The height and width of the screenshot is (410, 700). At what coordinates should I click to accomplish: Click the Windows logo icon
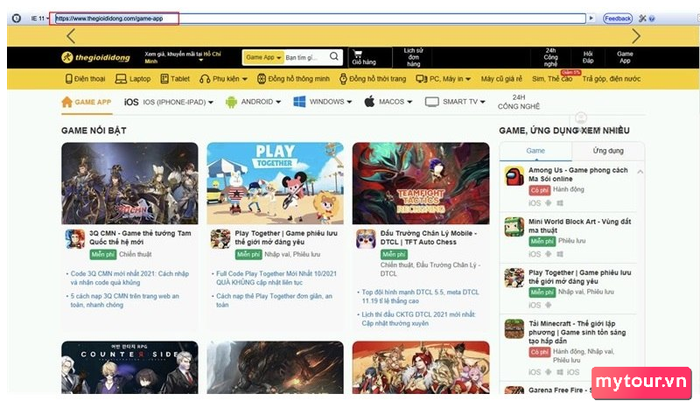pos(299,101)
